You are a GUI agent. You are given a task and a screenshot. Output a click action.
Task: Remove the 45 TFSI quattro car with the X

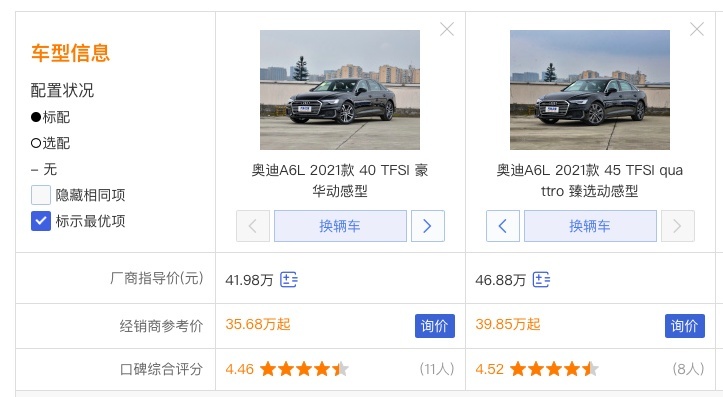coord(697,29)
